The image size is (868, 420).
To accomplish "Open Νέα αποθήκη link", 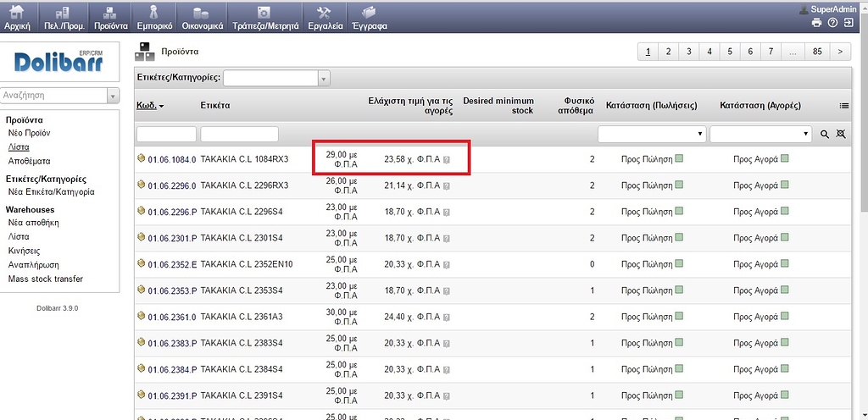I will (33, 223).
